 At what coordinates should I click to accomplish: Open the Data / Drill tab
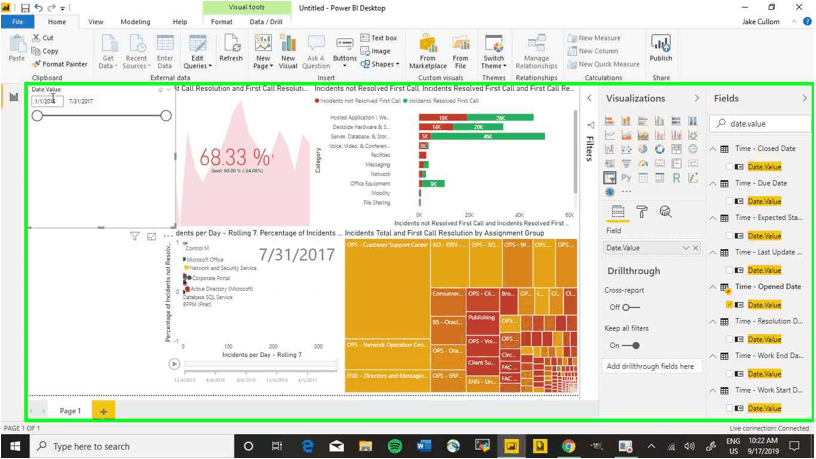click(x=266, y=22)
